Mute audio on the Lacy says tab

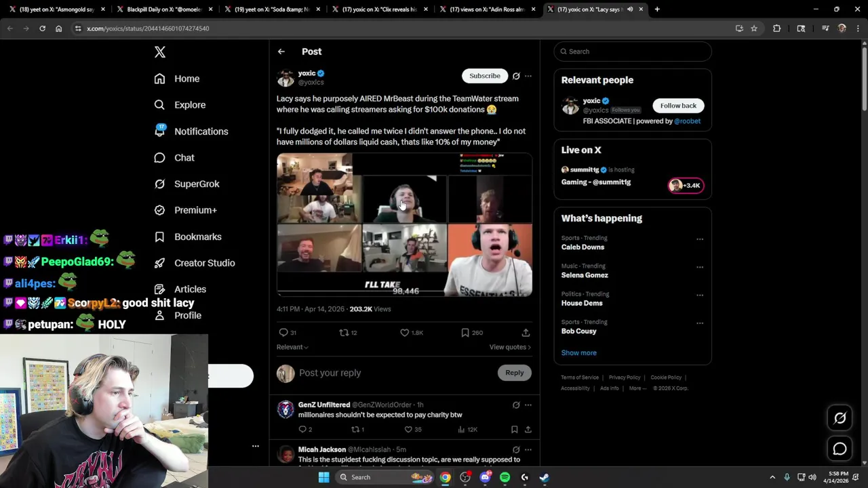630,9
